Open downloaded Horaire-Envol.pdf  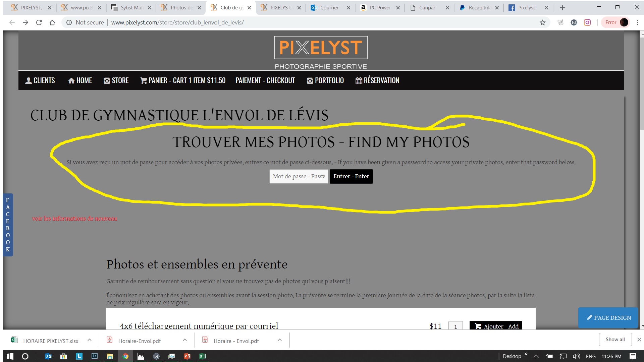134,341
